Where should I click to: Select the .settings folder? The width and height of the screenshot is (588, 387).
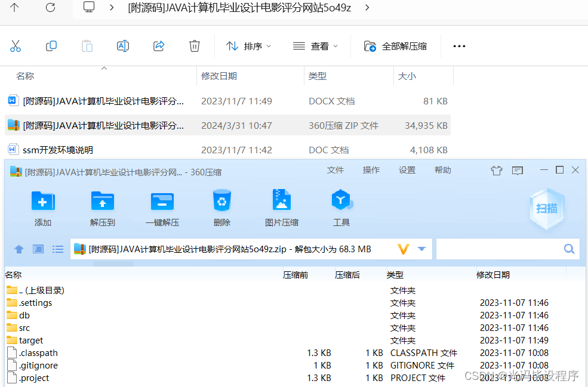pyautogui.click(x=29, y=303)
